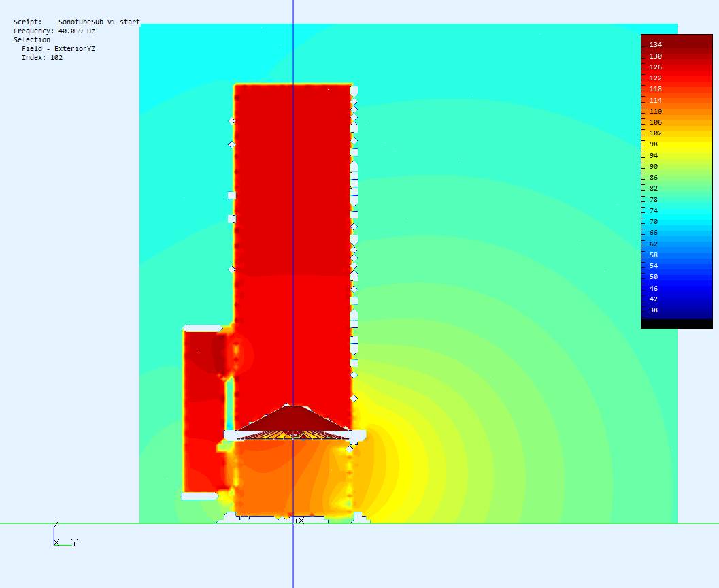Image resolution: width=719 pixels, height=588 pixels.
Task: Click the 98 value on the color legend
Action: [654, 144]
